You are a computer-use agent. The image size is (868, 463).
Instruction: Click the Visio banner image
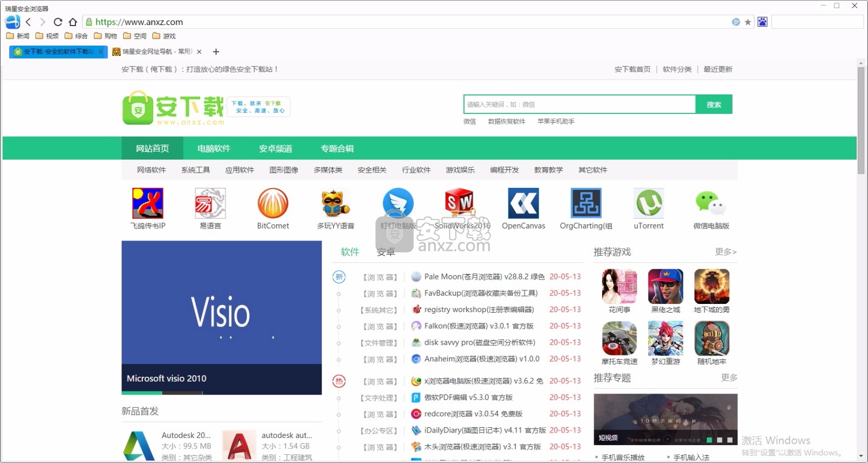(x=221, y=318)
